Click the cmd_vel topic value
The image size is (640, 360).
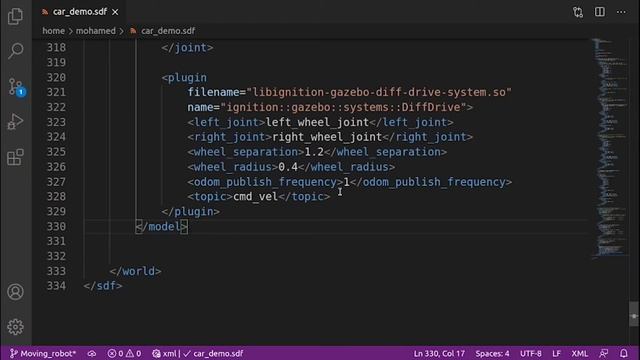pyautogui.click(x=256, y=197)
